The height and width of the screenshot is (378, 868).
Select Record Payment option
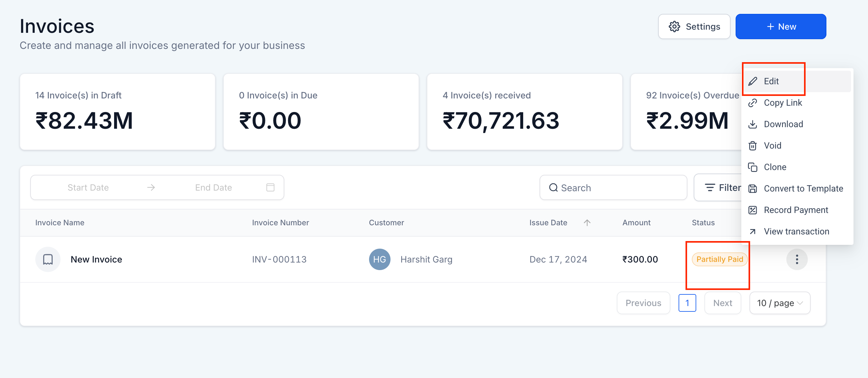coord(796,210)
